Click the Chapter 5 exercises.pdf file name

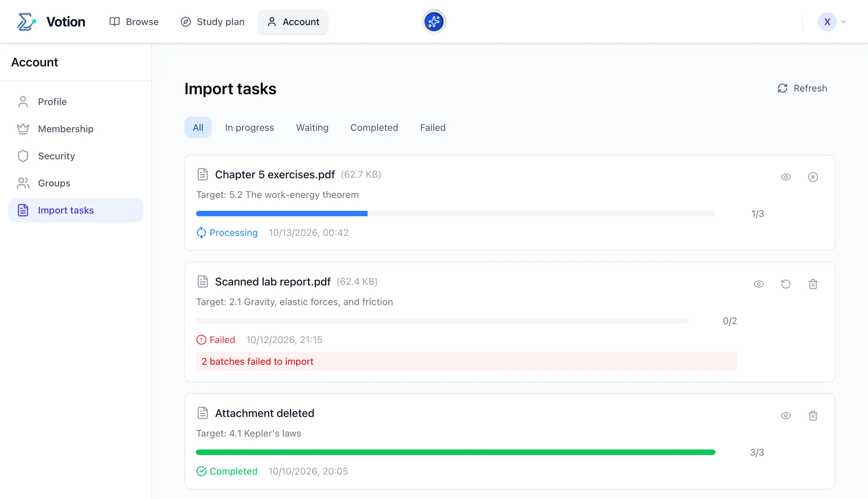pyautogui.click(x=275, y=175)
